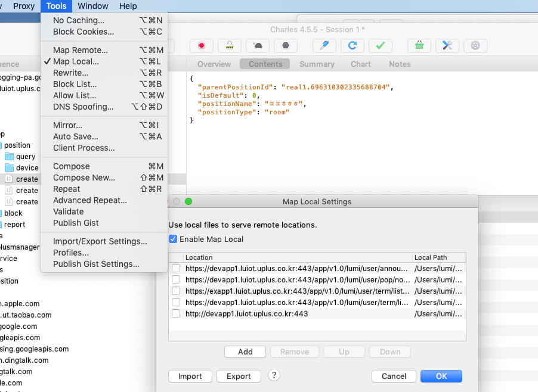Viewport: 538px width, 392px height.
Task: Choose Publish Gist menu item
Action: (x=104, y=223)
